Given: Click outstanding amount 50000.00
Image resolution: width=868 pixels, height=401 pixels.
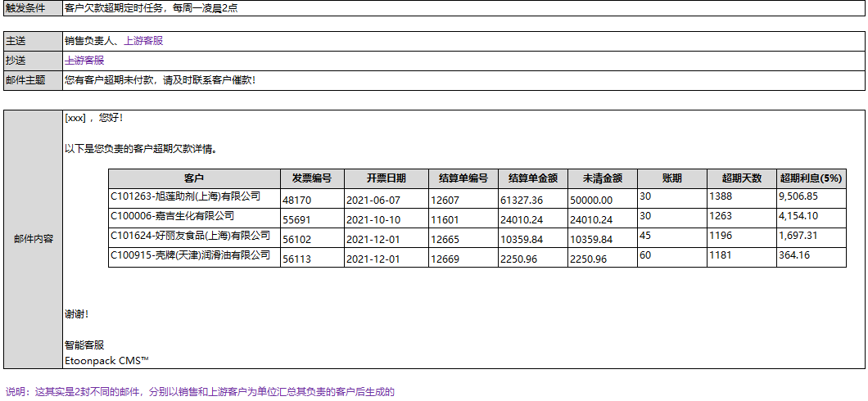Looking at the screenshot, I should click(x=591, y=200).
